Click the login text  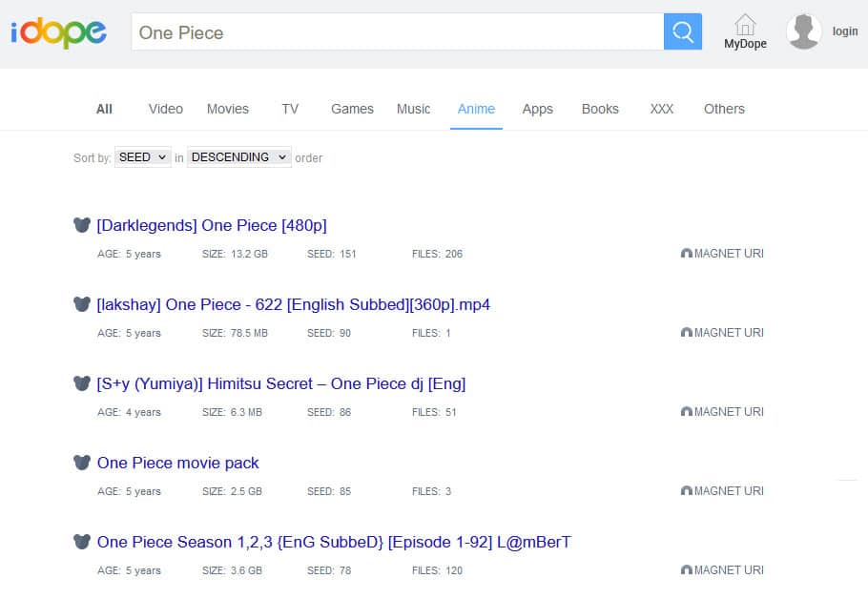[x=844, y=31]
